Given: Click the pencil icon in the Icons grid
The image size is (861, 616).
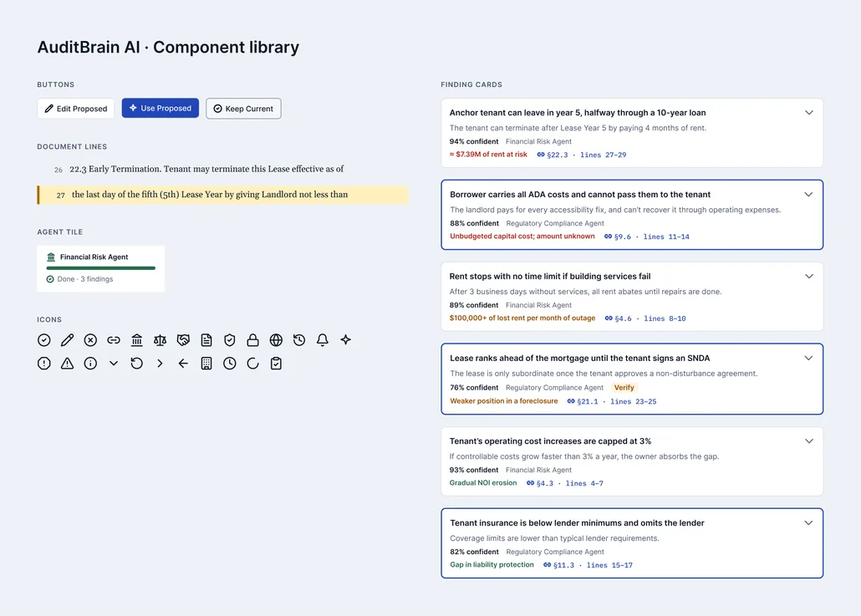Looking at the screenshot, I should pos(67,340).
